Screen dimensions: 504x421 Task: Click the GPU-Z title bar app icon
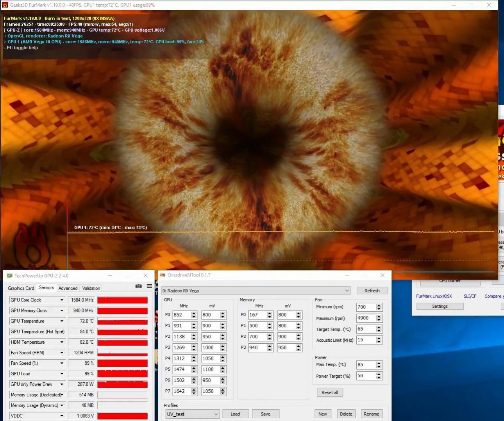(10, 276)
